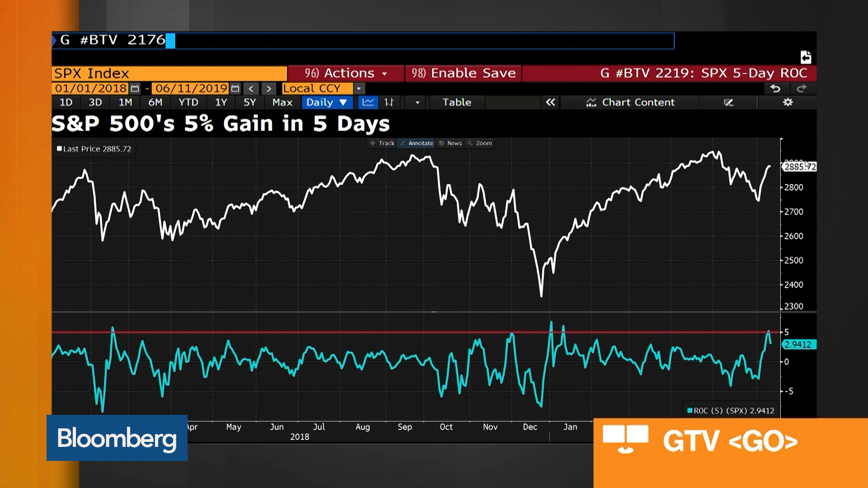Toggle the Daily frequency selector
This screenshot has height=488, width=868.
(x=326, y=103)
